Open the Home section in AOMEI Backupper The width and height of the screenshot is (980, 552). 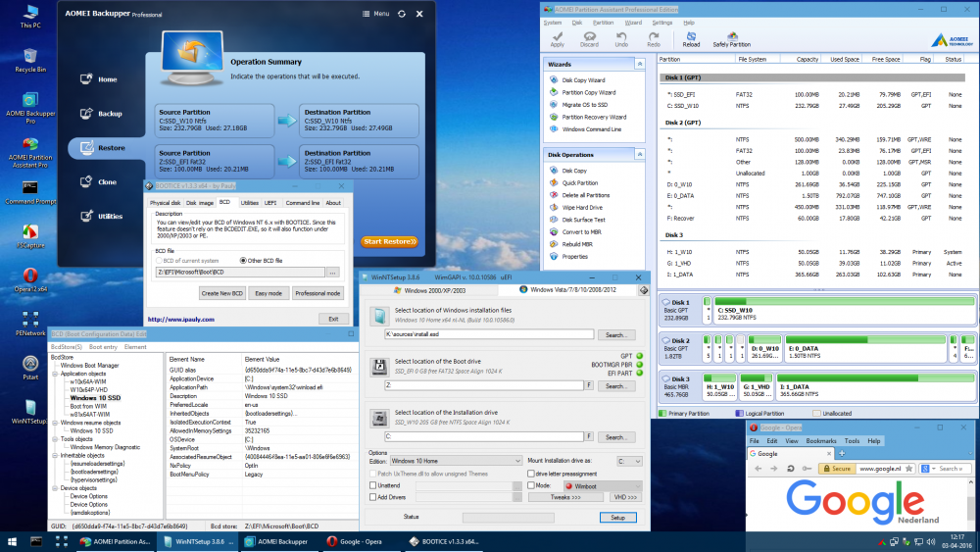pyautogui.click(x=99, y=79)
